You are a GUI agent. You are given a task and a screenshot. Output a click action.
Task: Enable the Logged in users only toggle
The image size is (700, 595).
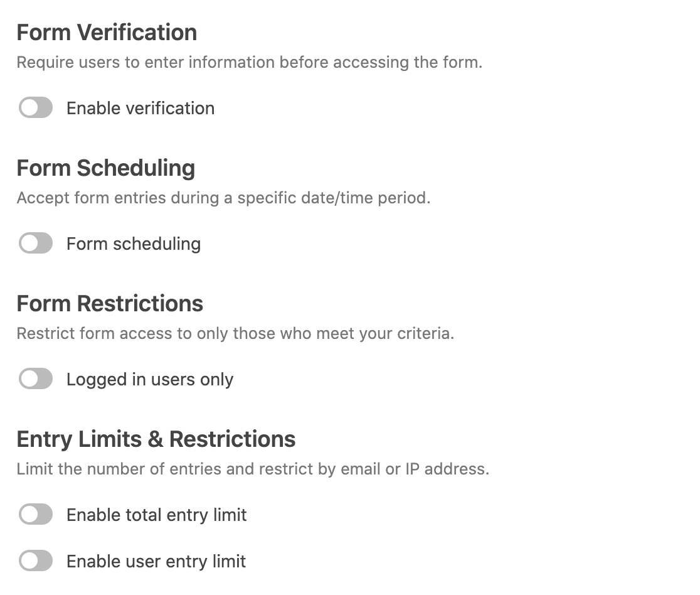[36, 378]
